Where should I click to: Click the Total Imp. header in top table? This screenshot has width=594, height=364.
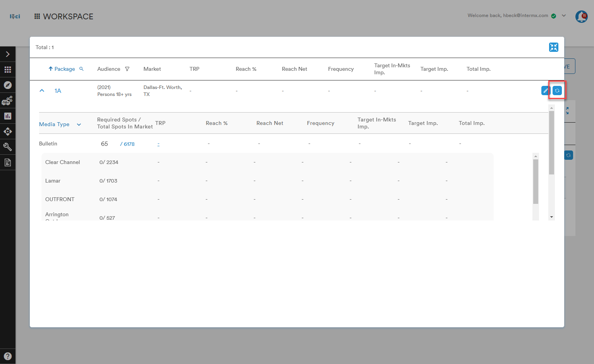coord(479,69)
